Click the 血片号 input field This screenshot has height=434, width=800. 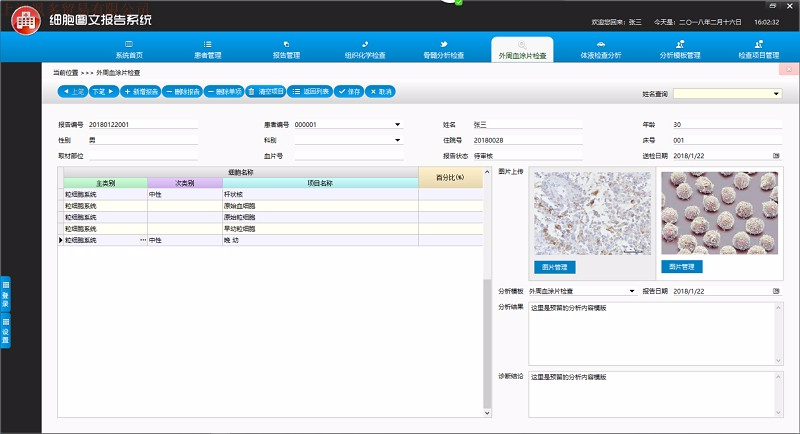pyautogui.click(x=348, y=156)
